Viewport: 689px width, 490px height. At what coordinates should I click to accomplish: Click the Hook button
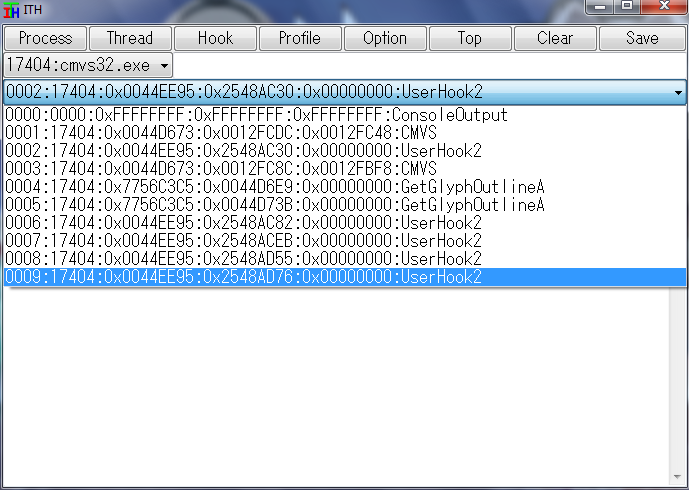coord(215,38)
